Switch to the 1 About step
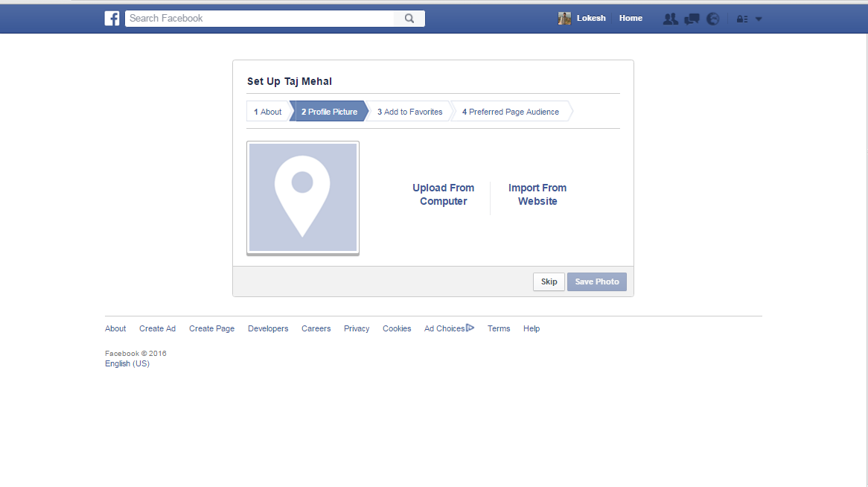The image size is (868, 487). pyautogui.click(x=268, y=112)
